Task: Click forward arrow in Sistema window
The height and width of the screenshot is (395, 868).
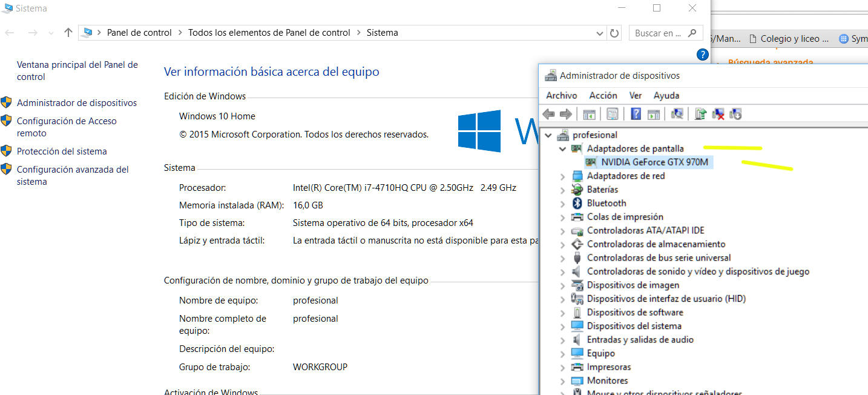Action: (33, 33)
